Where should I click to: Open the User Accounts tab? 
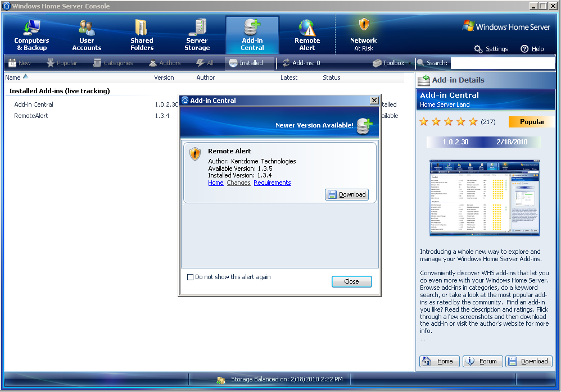click(x=87, y=35)
